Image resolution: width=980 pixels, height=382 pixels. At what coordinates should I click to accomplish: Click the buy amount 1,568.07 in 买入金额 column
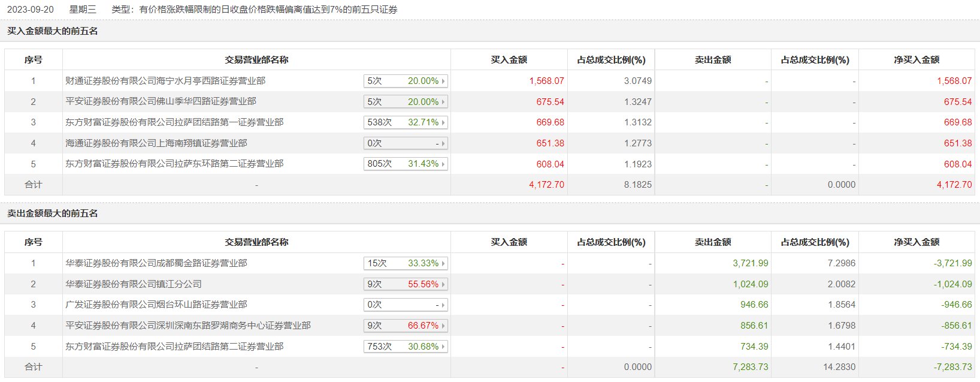tap(546, 81)
